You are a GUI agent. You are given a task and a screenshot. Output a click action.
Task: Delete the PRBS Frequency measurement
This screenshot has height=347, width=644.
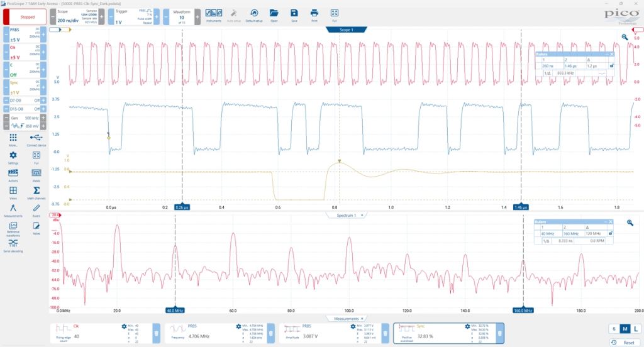(270, 333)
